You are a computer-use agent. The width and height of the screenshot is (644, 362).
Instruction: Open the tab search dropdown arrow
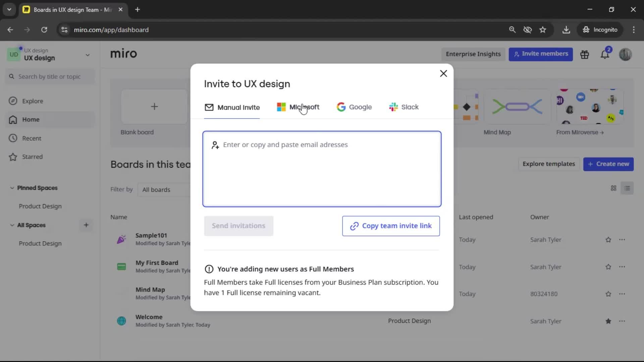click(x=9, y=10)
